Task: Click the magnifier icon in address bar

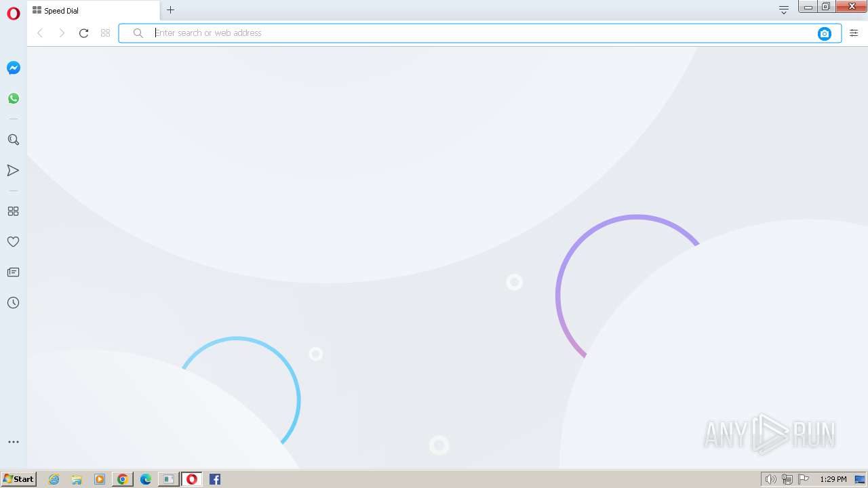Action: pos(138,33)
